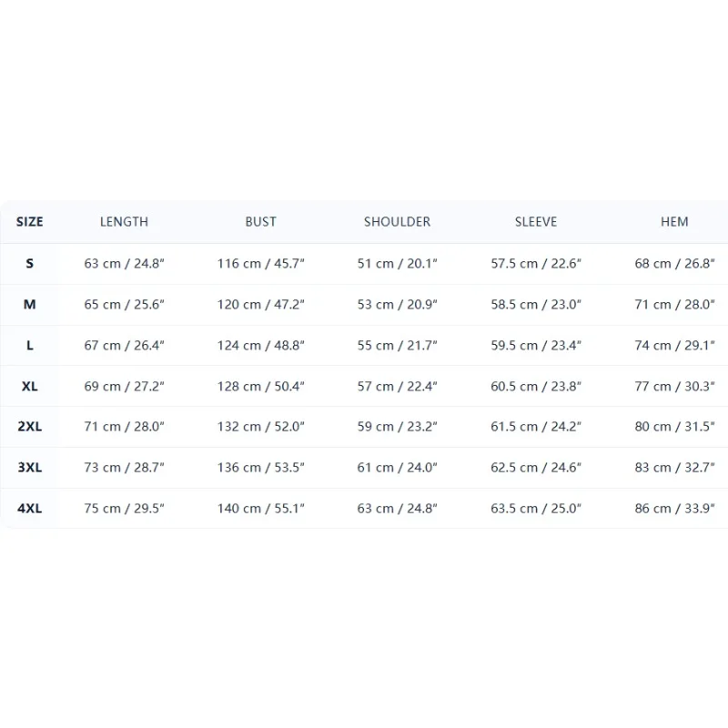Select the M size row label
Screen dimensions: 728x728
pos(30,305)
